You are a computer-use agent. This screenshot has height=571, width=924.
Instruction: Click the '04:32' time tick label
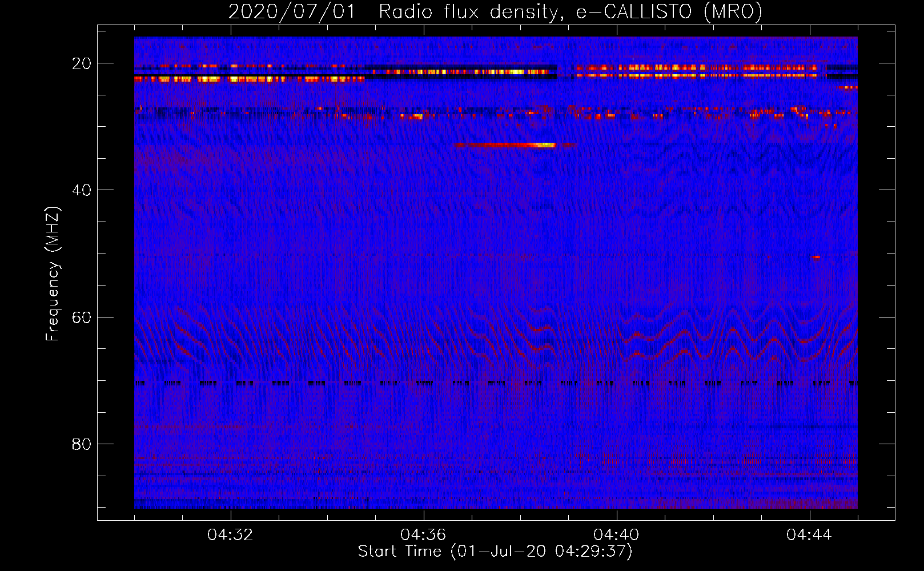230,535
